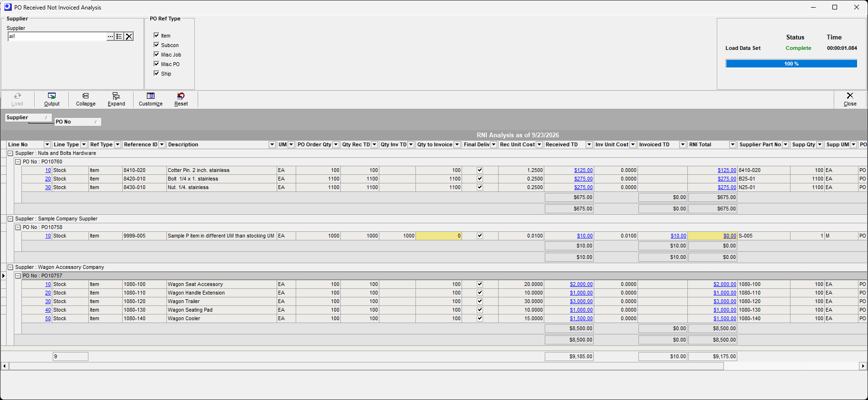
Task: Collapse the Sample Company Supplier group
Action: pyautogui.click(x=10, y=219)
